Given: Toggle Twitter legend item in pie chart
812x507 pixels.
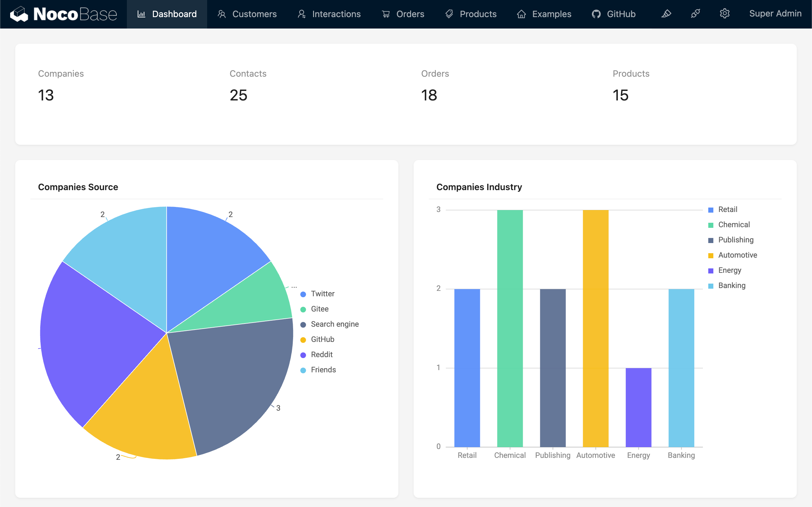Looking at the screenshot, I should [x=322, y=294].
